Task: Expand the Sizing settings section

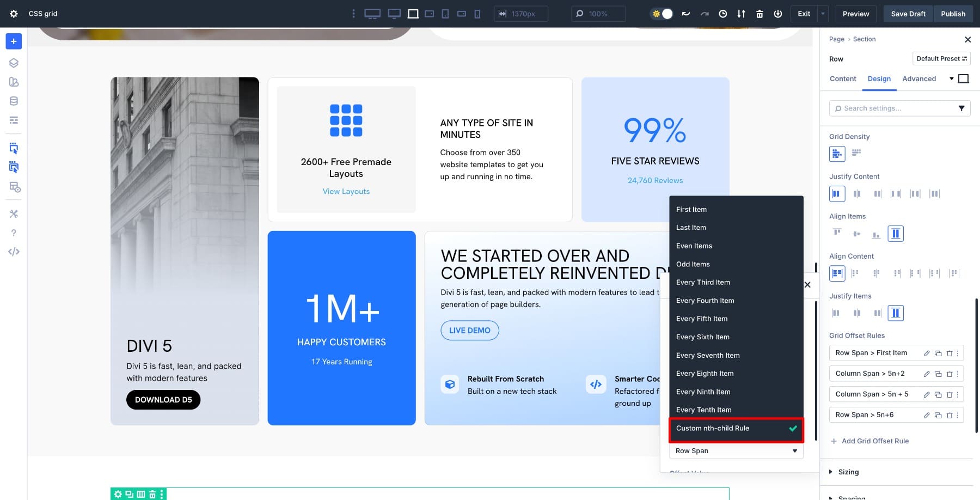Action: click(848, 472)
